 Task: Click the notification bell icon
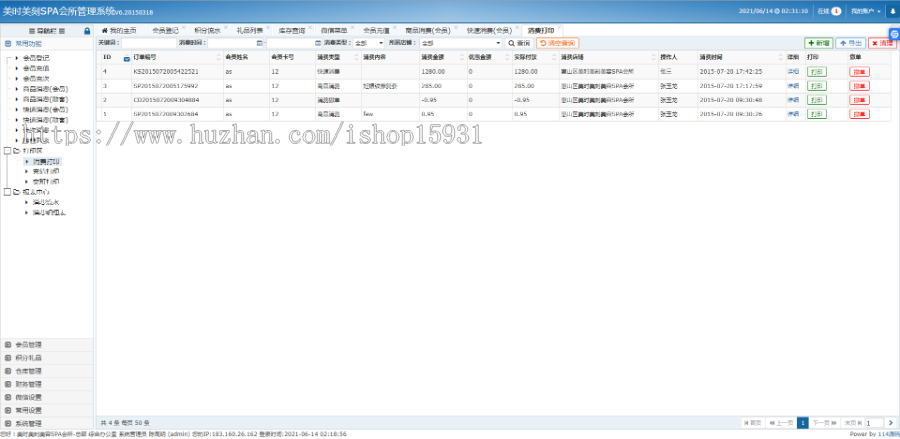(893, 11)
